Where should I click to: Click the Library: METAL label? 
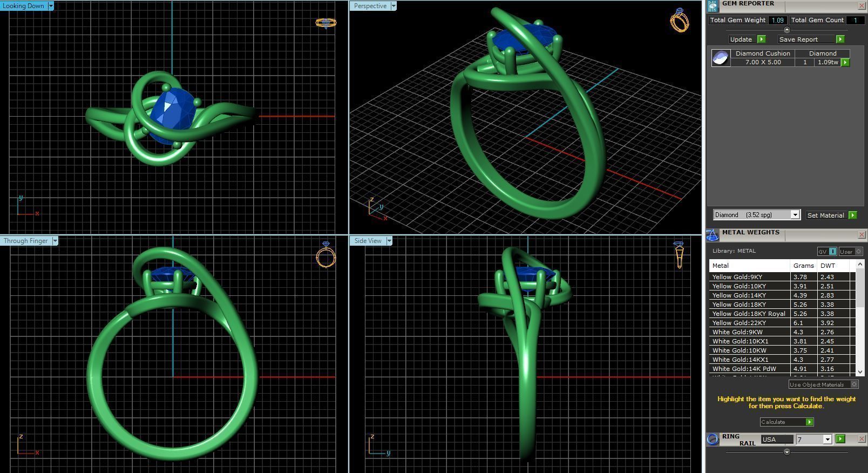tap(734, 251)
